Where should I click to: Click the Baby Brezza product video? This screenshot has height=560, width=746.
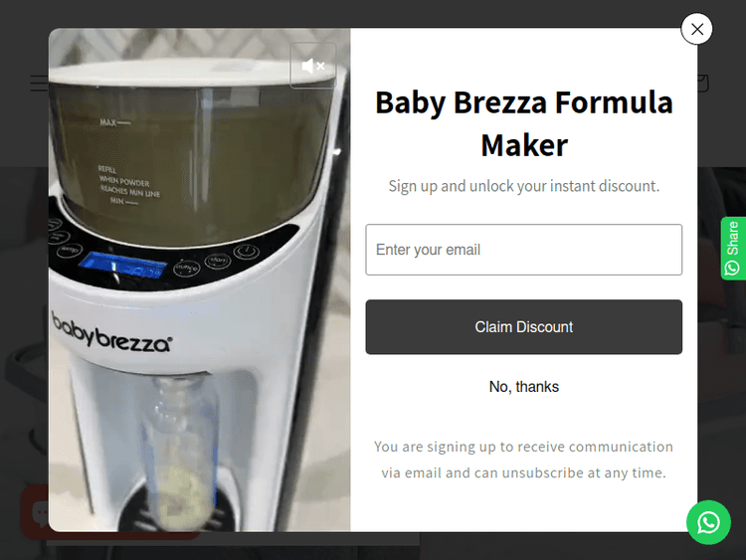pyautogui.click(x=199, y=280)
